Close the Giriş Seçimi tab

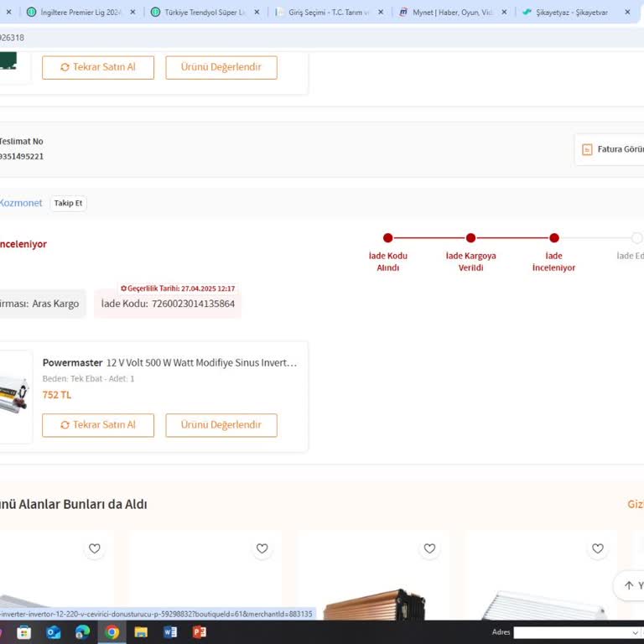[x=381, y=13]
